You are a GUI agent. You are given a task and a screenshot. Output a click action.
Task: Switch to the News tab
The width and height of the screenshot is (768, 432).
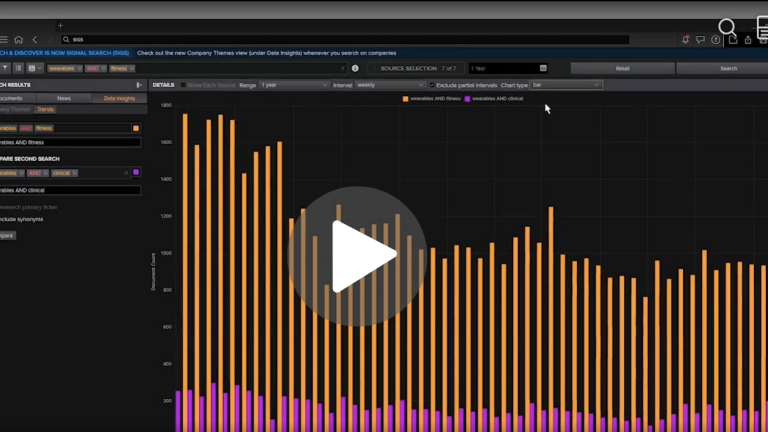64,98
